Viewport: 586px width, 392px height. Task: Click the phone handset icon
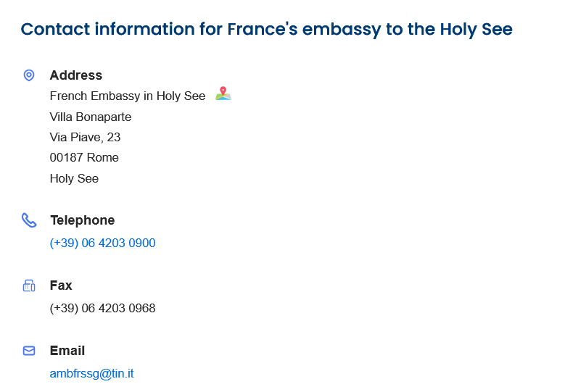click(x=29, y=220)
